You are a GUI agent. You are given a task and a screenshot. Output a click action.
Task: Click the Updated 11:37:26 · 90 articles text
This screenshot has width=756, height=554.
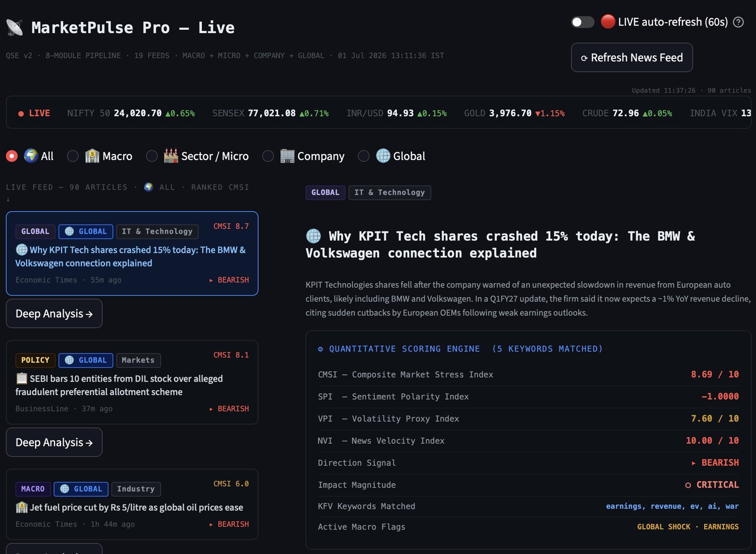(x=691, y=90)
